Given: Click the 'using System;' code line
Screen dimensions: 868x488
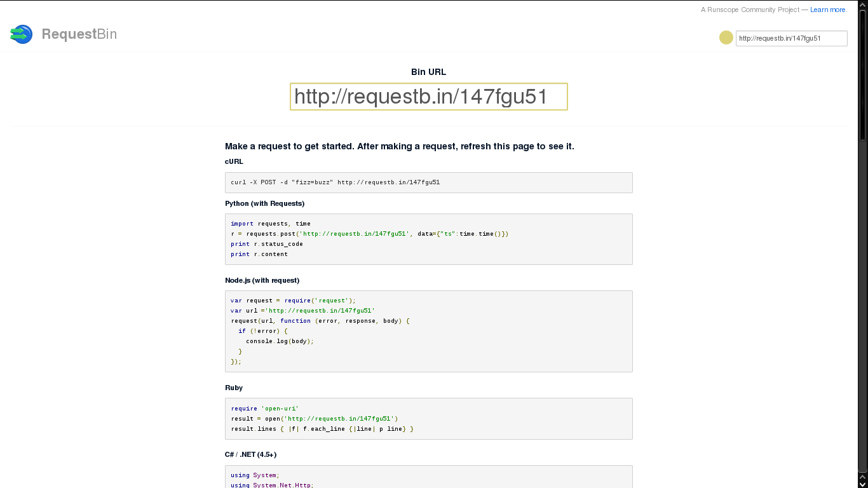Looking at the screenshot, I should (x=255, y=475).
